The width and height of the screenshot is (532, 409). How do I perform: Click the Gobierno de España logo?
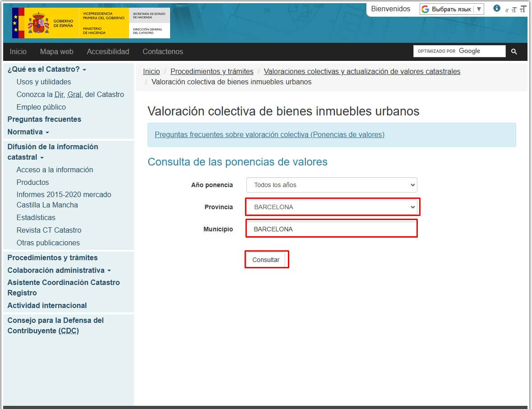point(46,23)
